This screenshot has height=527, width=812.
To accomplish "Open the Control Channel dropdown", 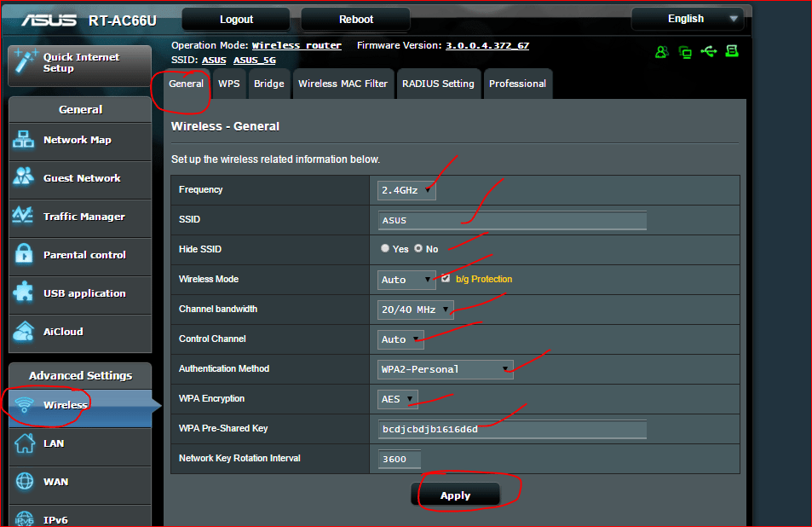I will coord(400,339).
